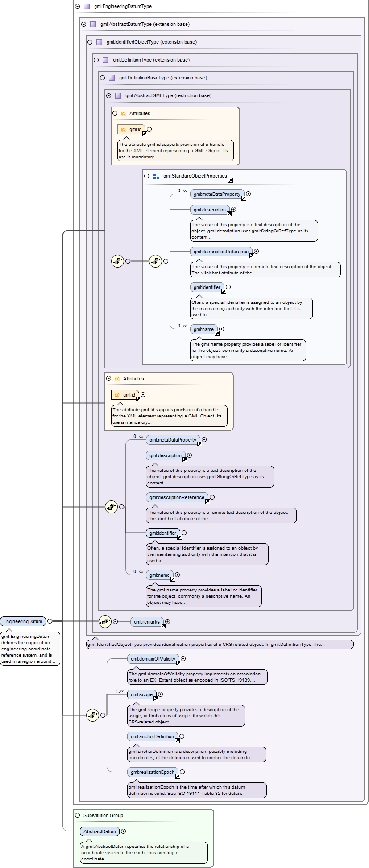Click the gml:domainOfValidity annotation text
This screenshot has width=369, height=868.
(195, 677)
